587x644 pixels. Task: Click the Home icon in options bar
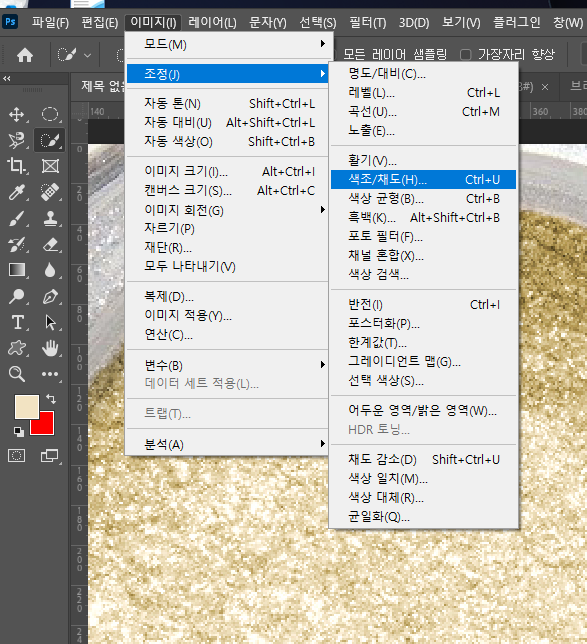click(25, 55)
